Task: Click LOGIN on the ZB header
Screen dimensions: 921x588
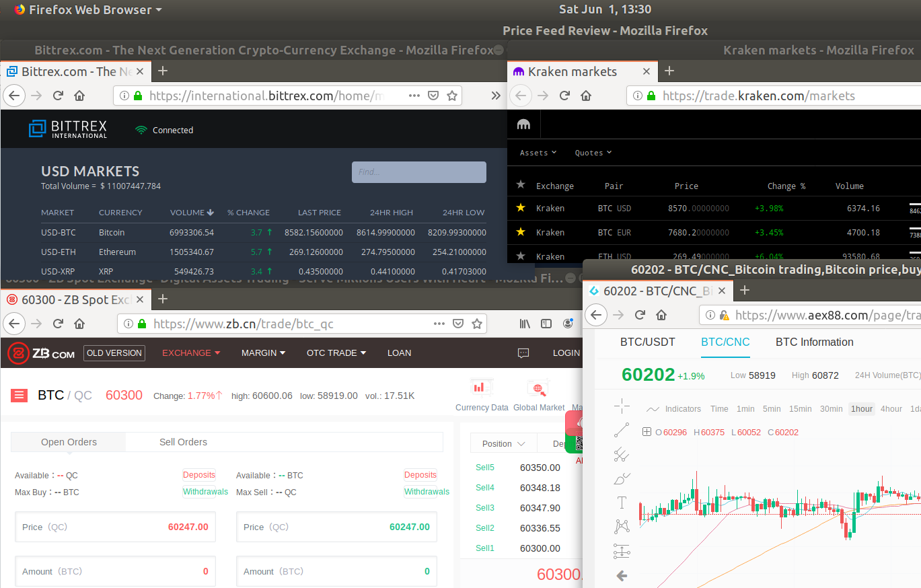Action: (566, 353)
